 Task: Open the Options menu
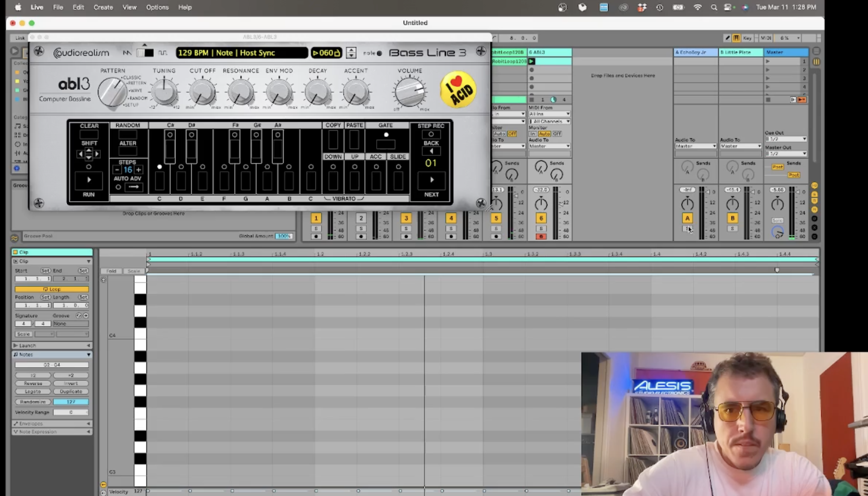click(x=157, y=7)
